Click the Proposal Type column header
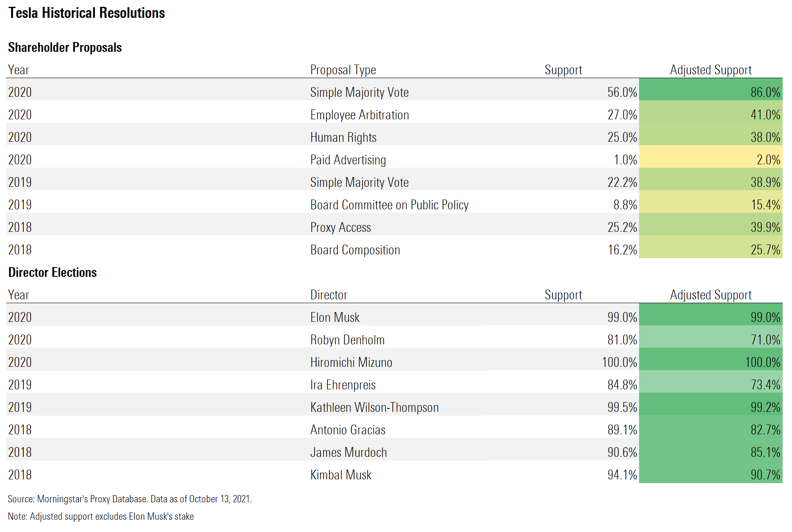Screen dimensions: 792x532 pyautogui.click(x=343, y=70)
